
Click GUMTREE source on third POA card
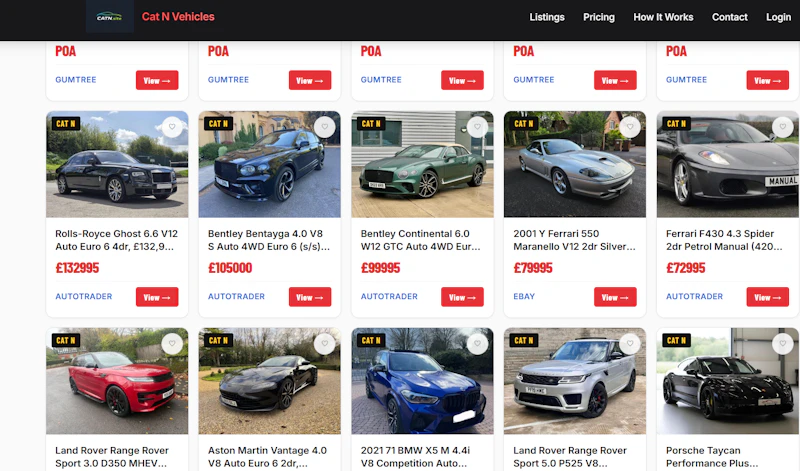tap(381, 80)
